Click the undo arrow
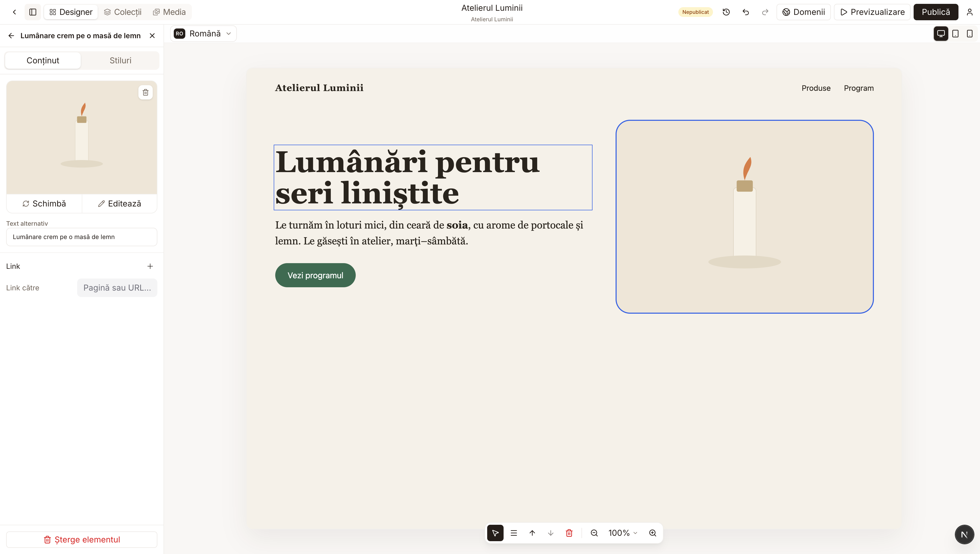The width and height of the screenshot is (980, 554). tap(746, 12)
